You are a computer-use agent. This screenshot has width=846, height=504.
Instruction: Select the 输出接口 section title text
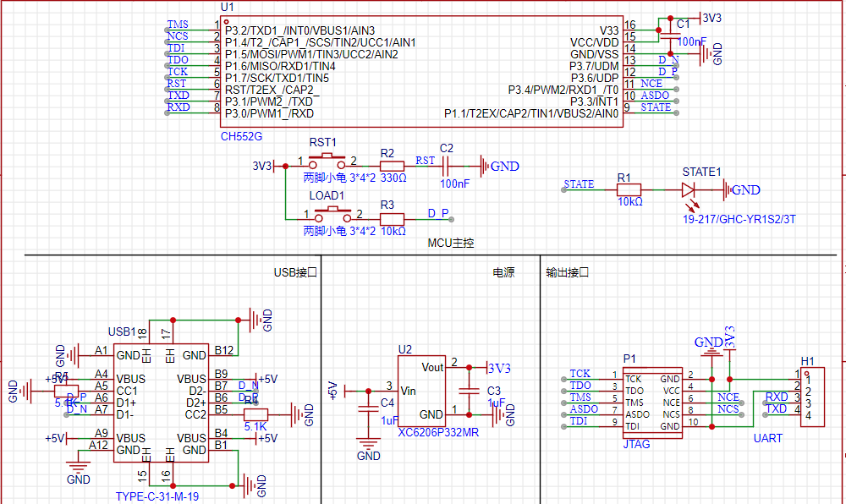567,273
